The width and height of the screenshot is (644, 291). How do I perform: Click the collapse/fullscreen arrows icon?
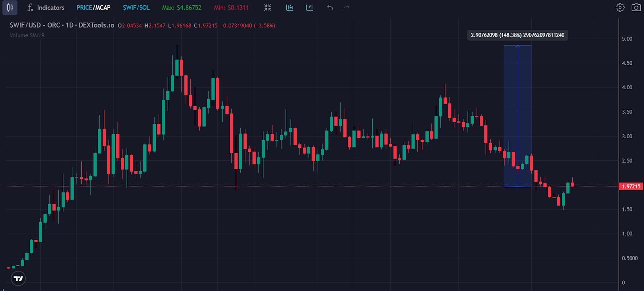(268, 8)
